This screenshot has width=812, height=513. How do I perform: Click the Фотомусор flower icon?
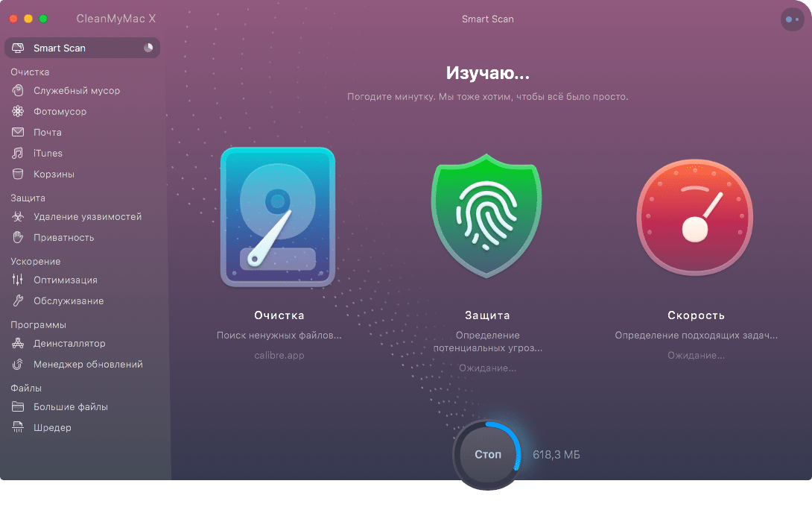(x=18, y=111)
